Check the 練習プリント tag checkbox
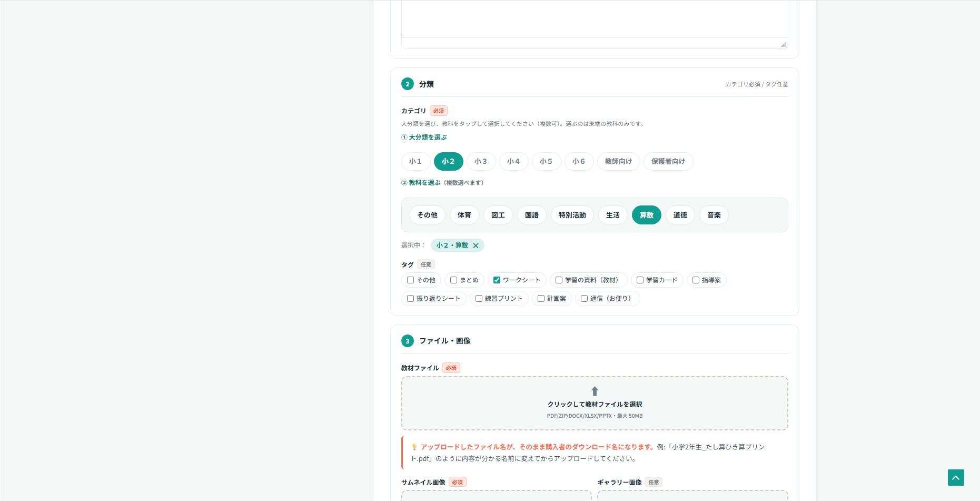The image size is (980, 501). (x=479, y=299)
